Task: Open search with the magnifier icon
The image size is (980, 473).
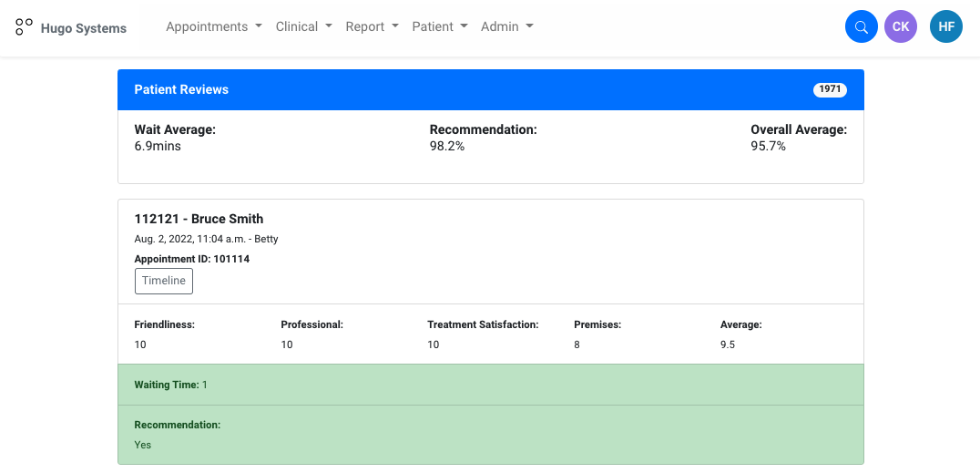Action: [x=861, y=27]
